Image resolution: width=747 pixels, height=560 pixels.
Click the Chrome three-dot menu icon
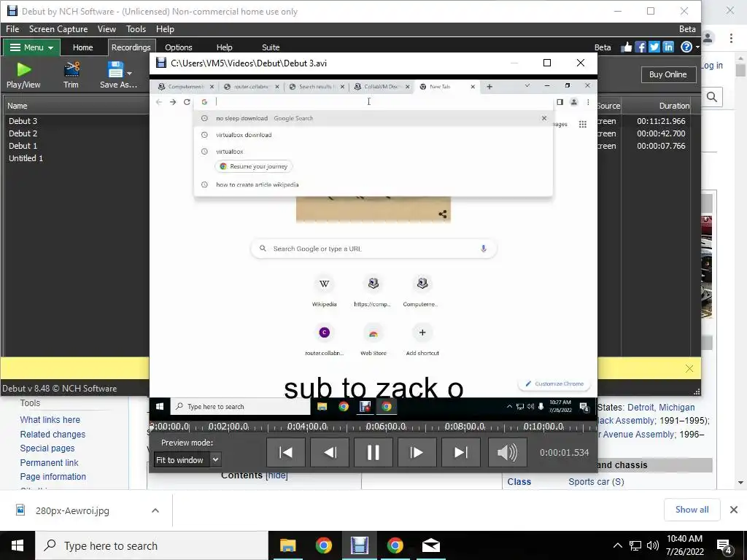tap(731, 38)
